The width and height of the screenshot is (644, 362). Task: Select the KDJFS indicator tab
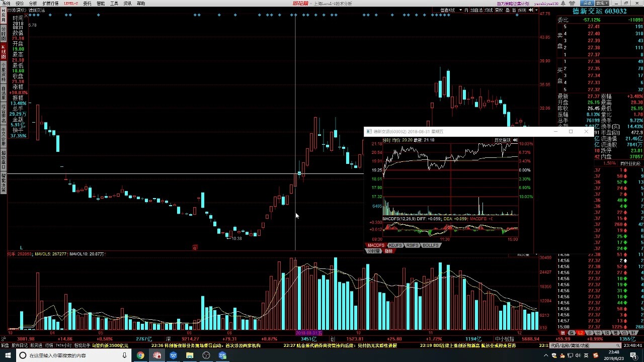[395, 245]
